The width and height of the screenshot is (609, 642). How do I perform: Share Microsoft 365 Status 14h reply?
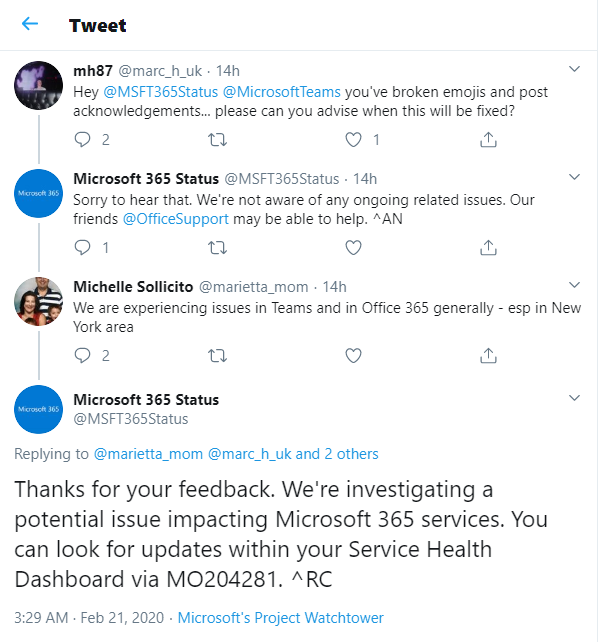pos(488,247)
